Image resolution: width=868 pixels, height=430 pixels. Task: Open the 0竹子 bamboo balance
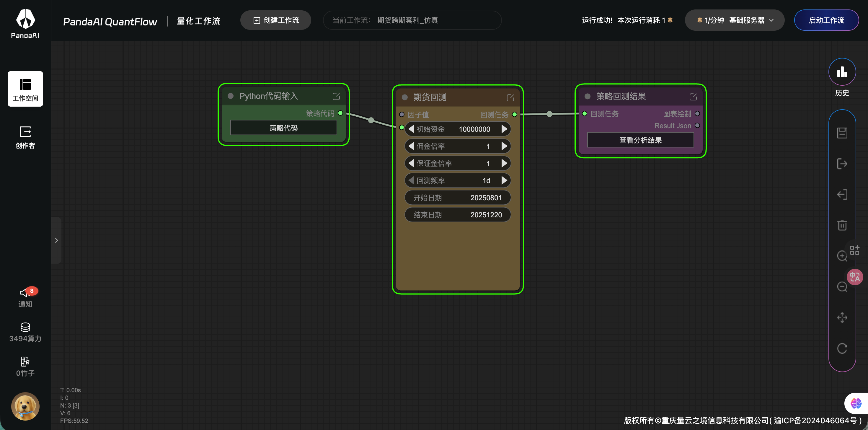(25, 367)
